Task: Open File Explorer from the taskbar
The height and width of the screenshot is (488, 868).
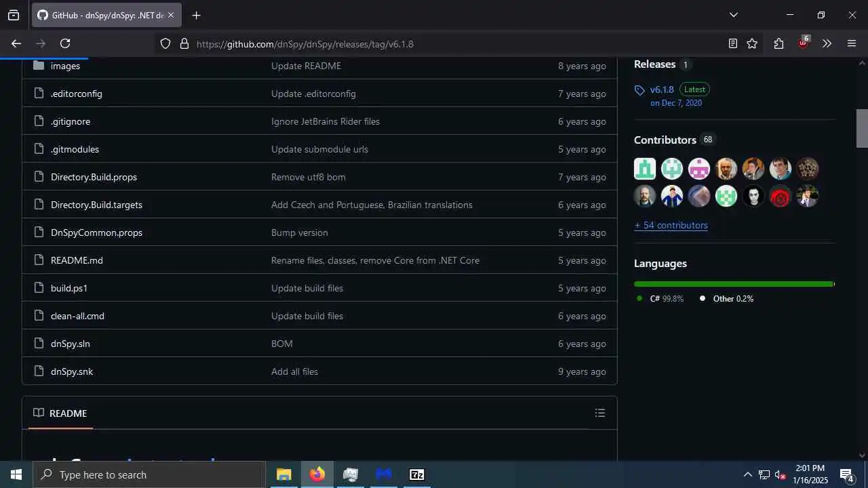Action: point(283,474)
